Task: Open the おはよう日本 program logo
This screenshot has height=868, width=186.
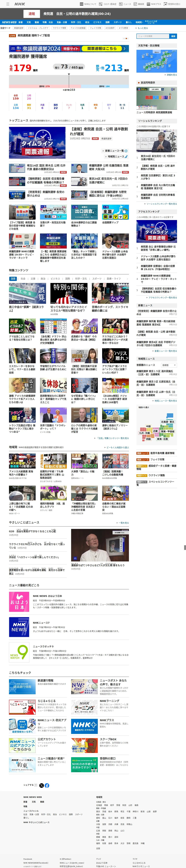Action: coord(19,602)
